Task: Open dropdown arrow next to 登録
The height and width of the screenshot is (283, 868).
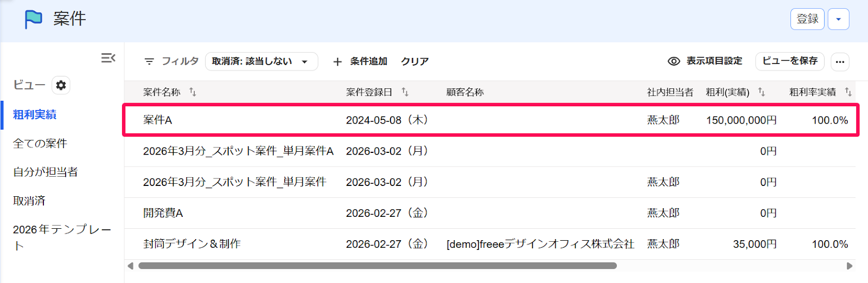Action: [839, 19]
